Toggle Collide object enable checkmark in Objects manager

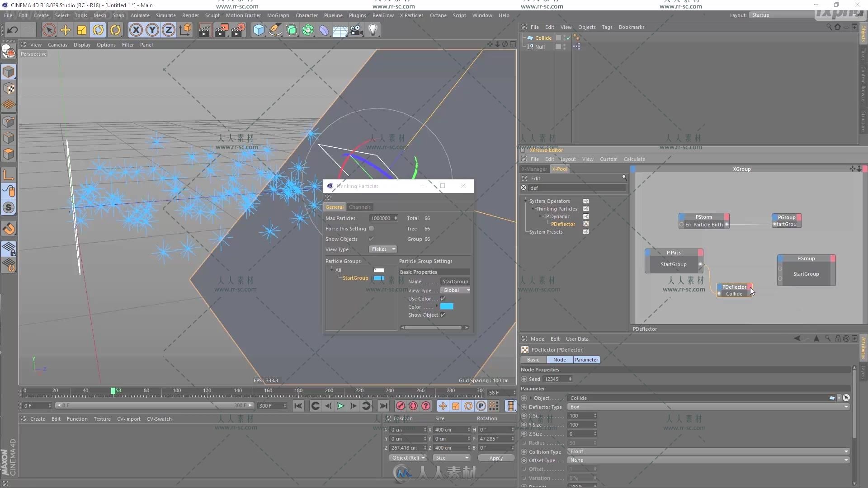click(567, 38)
